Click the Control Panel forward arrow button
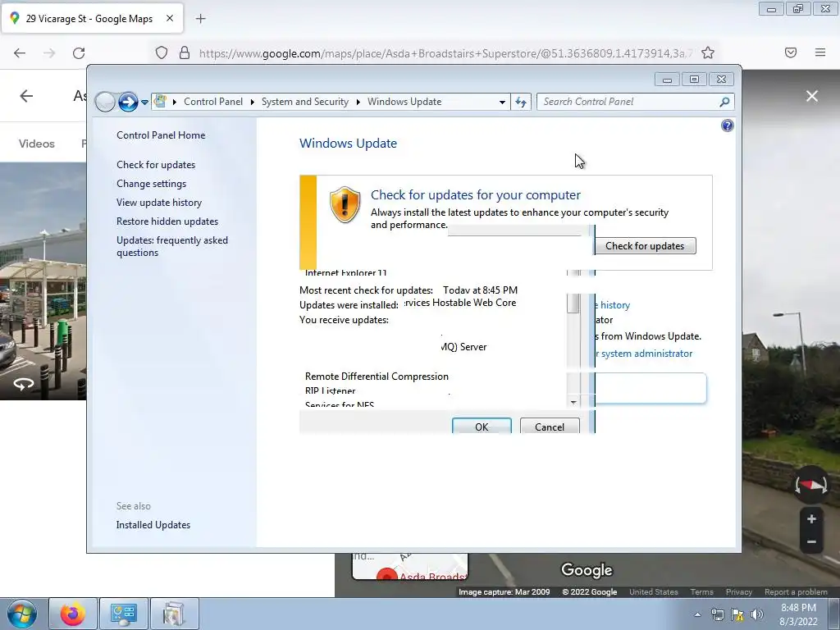Viewport: 840px width, 630px height. point(128,102)
